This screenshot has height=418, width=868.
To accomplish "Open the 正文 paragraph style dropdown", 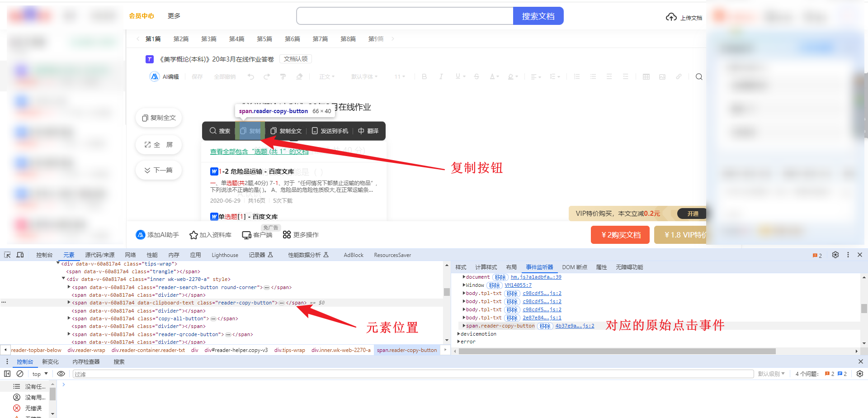I will [326, 76].
